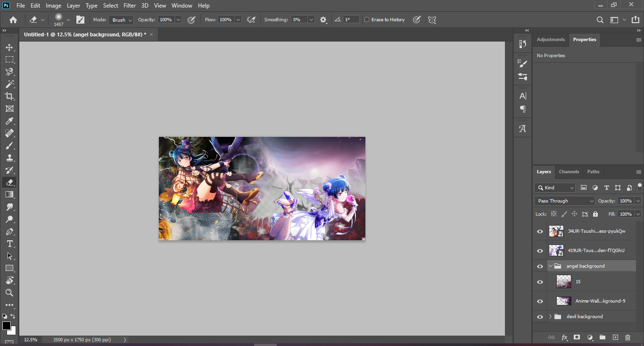Screen dimensions: 644x346
Task: Open the eraser Mode dropdown
Action: pyautogui.click(x=121, y=20)
